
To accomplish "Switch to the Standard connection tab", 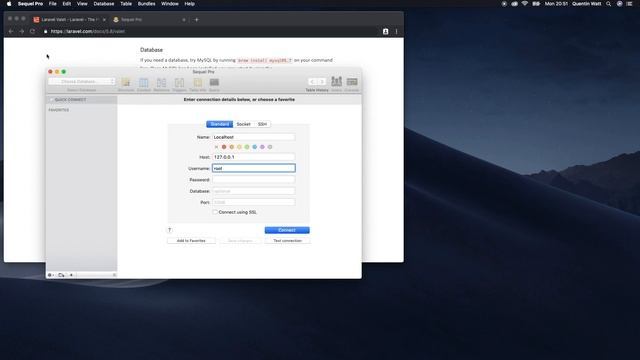I will [220, 124].
